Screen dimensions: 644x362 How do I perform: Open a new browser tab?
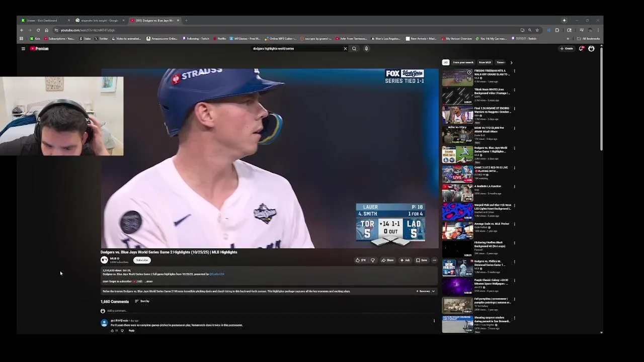click(x=186, y=21)
